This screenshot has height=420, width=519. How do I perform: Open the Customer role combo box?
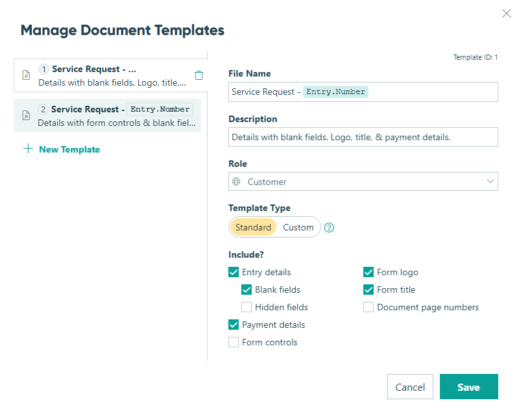[x=363, y=182]
